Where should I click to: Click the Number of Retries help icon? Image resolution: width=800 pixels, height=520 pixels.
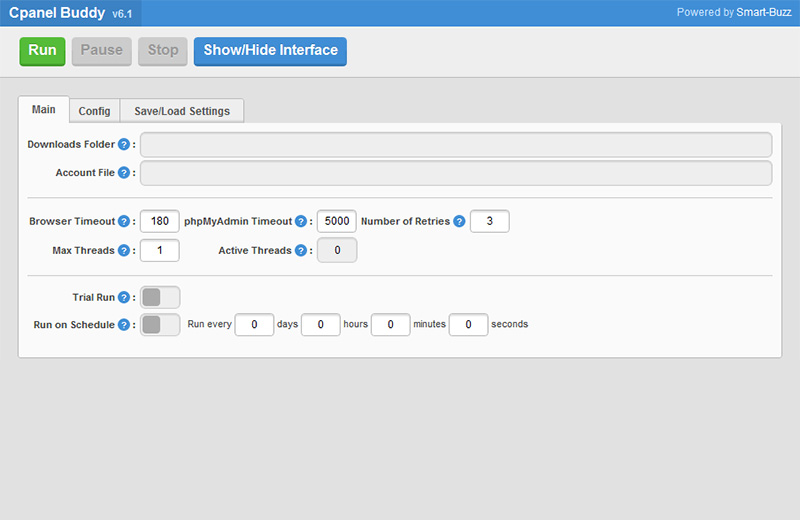tap(459, 221)
